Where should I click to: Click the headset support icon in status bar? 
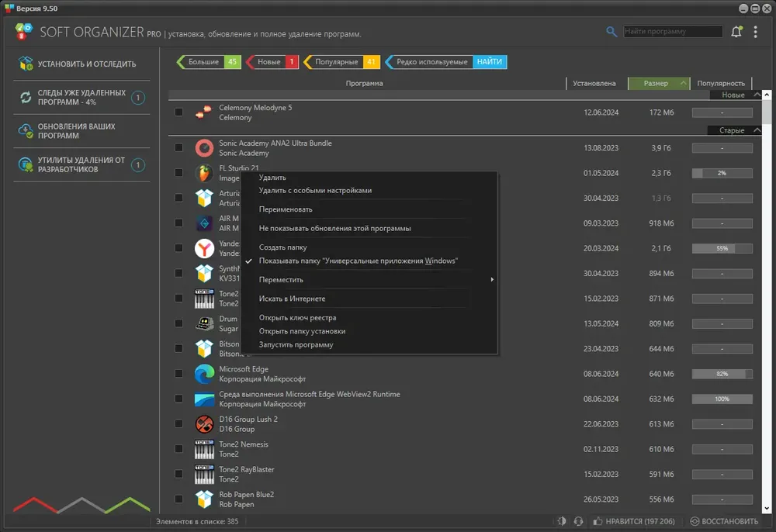click(578, 521)
